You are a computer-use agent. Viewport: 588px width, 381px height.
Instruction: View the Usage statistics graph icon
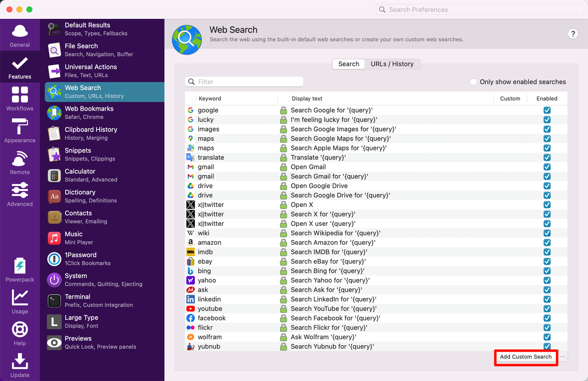pos(20,301)
